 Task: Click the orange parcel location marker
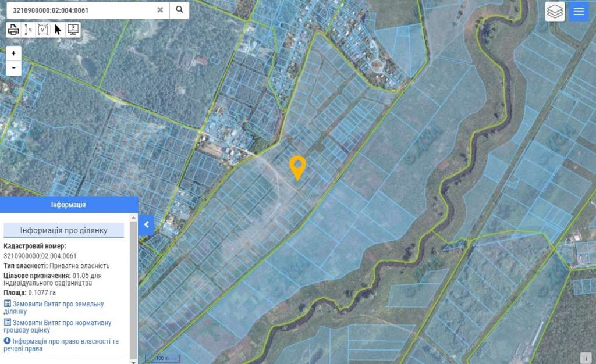tap(298, 166)
